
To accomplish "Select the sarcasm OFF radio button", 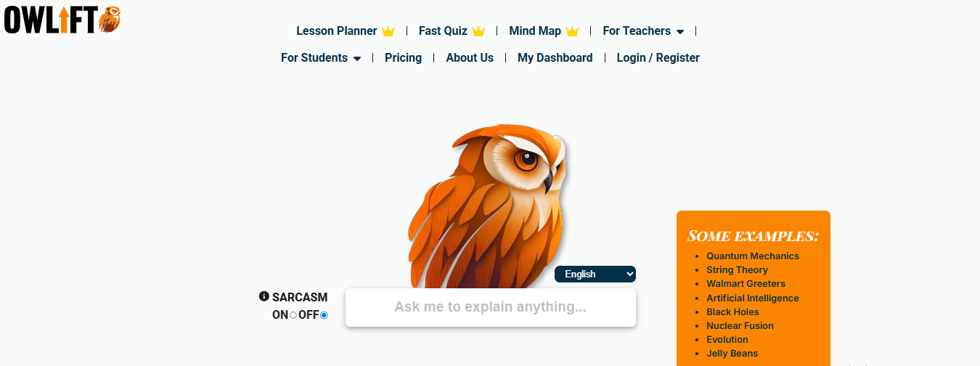I will click(324, 315).
